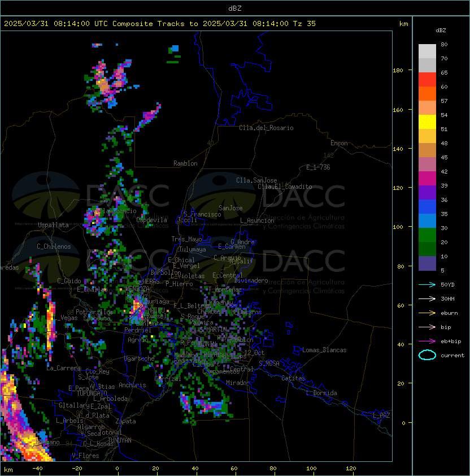Click the 'current' legend label

(x=452, y=356)
